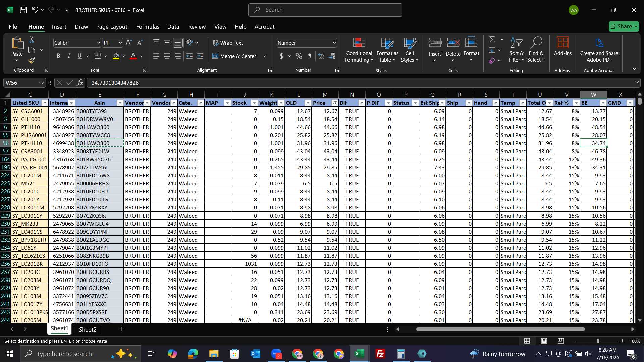Click Insert Function fx icon

coord(80,83)
